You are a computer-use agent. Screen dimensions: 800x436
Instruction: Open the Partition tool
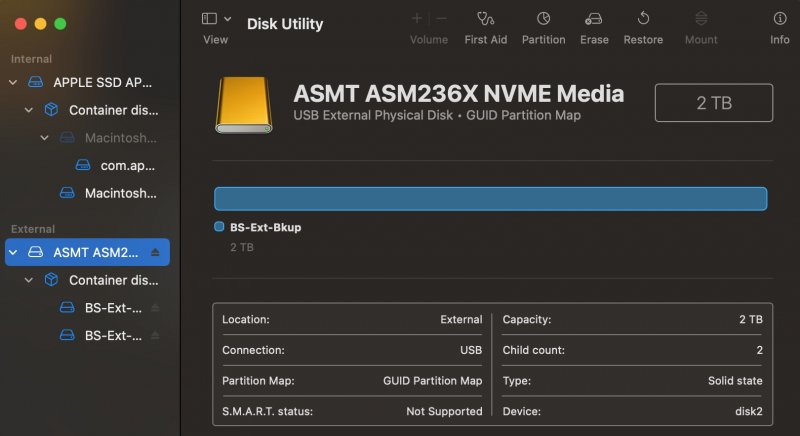(543, 19)
